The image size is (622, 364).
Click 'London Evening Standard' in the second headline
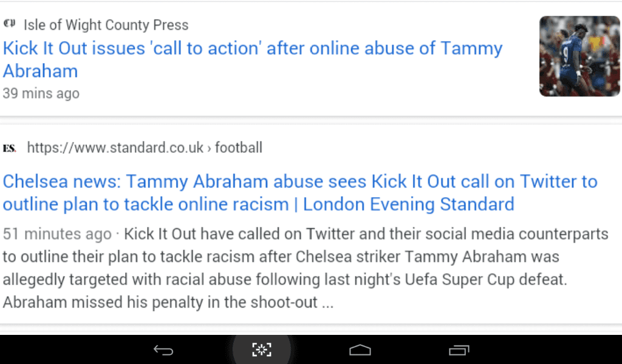click(409, 204)
